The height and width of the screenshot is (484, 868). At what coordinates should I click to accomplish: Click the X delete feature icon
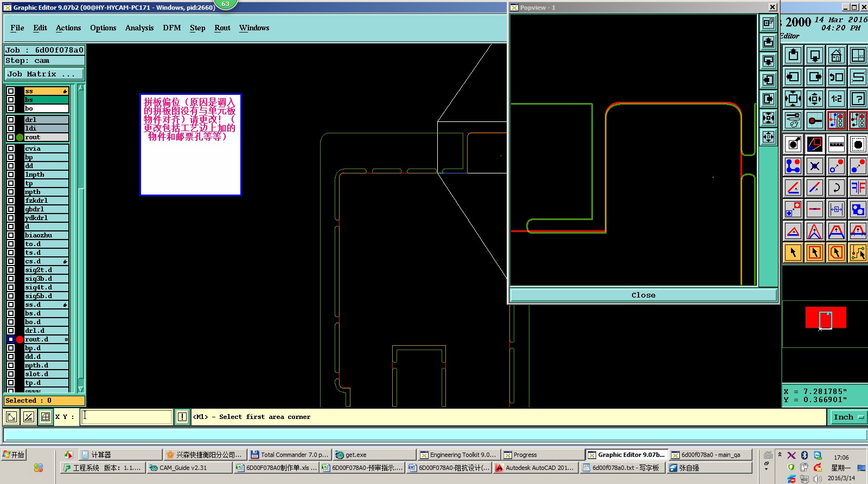pos(815,166)
